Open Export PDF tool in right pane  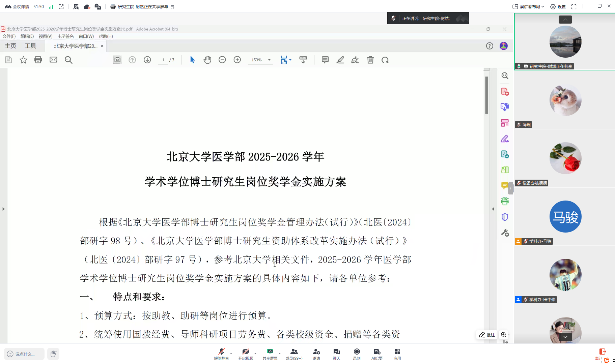click(505, 107)
